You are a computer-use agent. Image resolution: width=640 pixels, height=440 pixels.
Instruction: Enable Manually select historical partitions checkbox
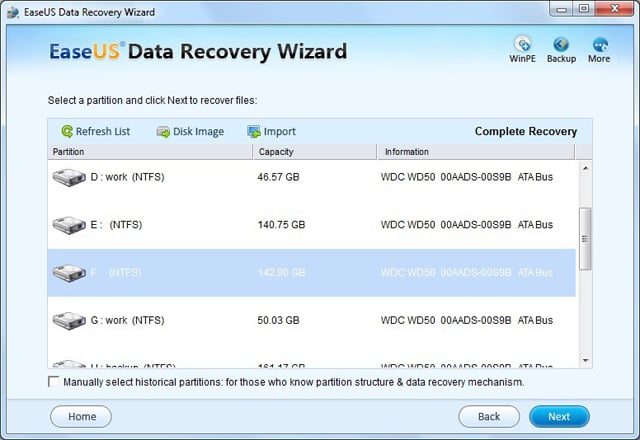[53, 382]
